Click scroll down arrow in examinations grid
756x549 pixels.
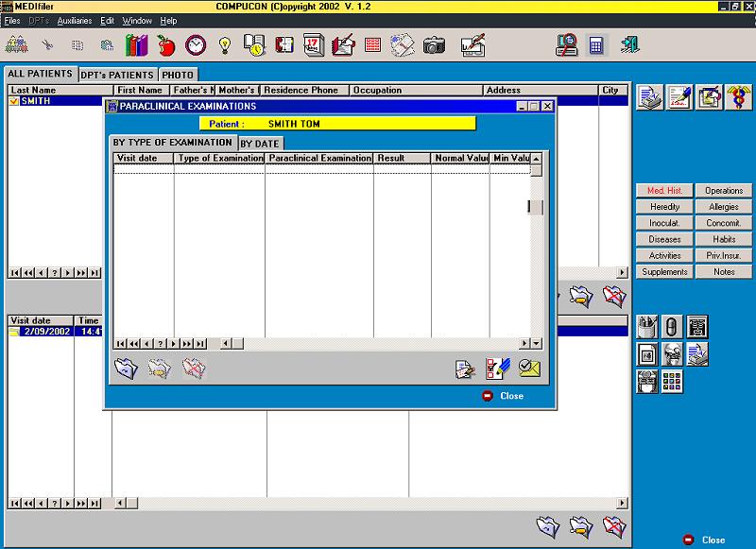536,344
